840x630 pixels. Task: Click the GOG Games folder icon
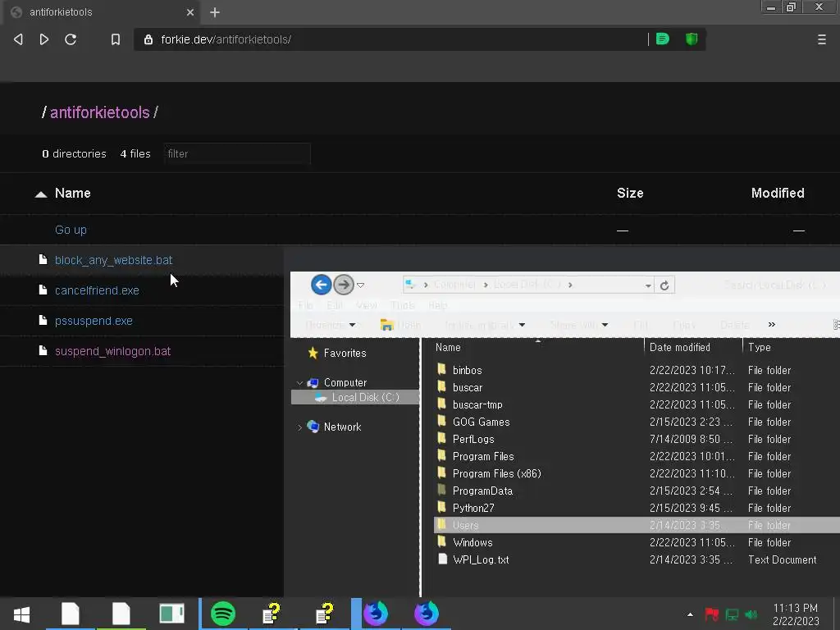[x=441, y=421]
